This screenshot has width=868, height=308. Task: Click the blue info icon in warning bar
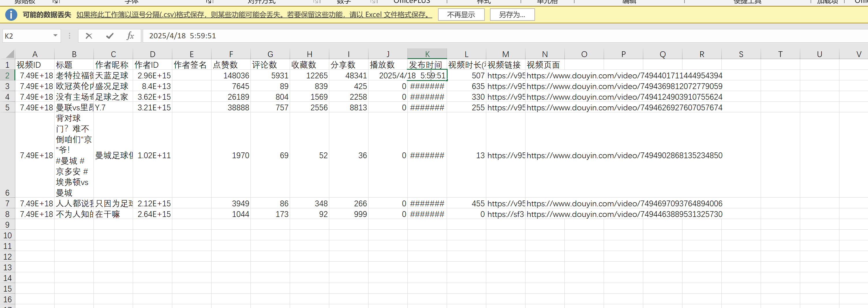coord(11,15)
